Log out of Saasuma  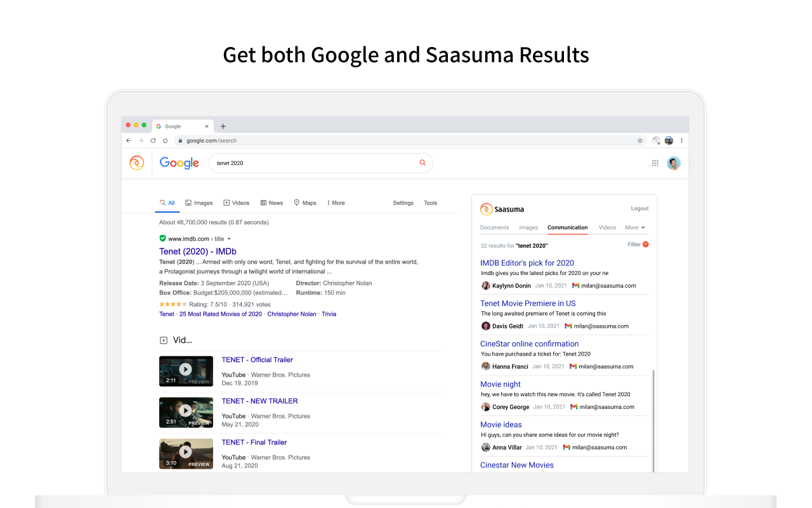pyautogui.click(x=639, y=208)
